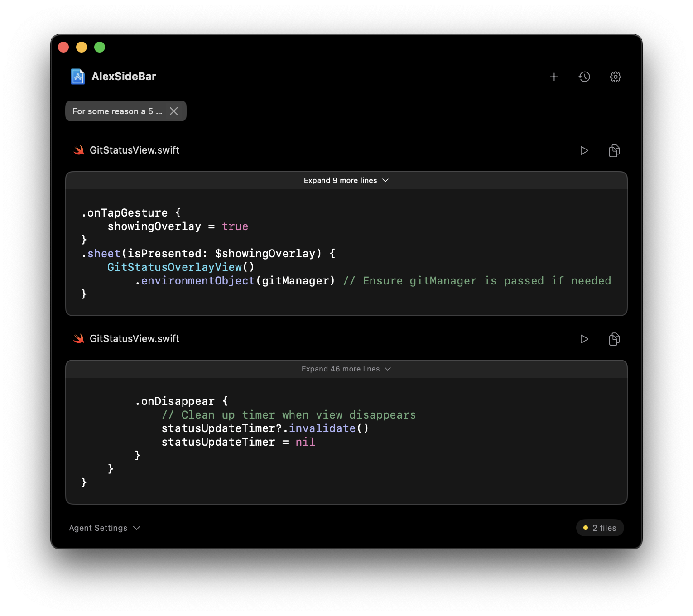Select the AlexSideBar app icon in the header
This screenshot has width=693, height=616.
pyautogui.click(x=77, y=76)
